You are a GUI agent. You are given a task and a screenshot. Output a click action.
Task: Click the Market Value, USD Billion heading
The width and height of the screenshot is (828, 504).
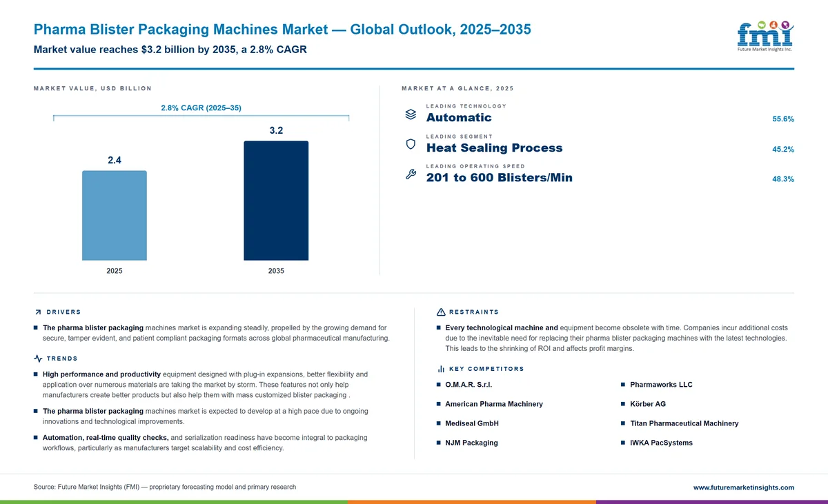click(92, 88)
